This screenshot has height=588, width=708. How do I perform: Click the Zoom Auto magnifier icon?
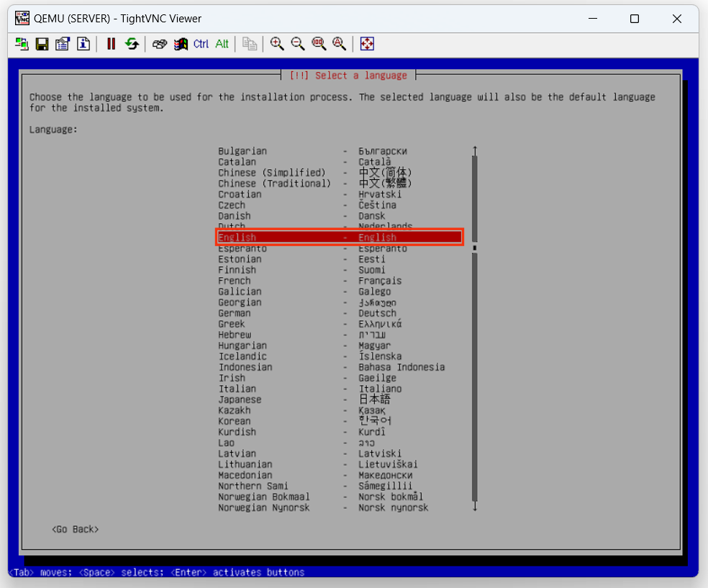[x=340, y=44]
